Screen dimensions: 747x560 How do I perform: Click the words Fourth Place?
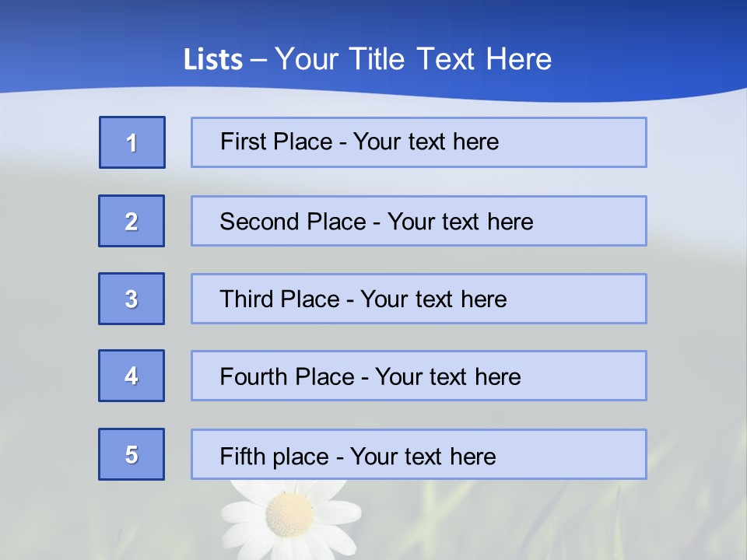[x=287, y=376]
